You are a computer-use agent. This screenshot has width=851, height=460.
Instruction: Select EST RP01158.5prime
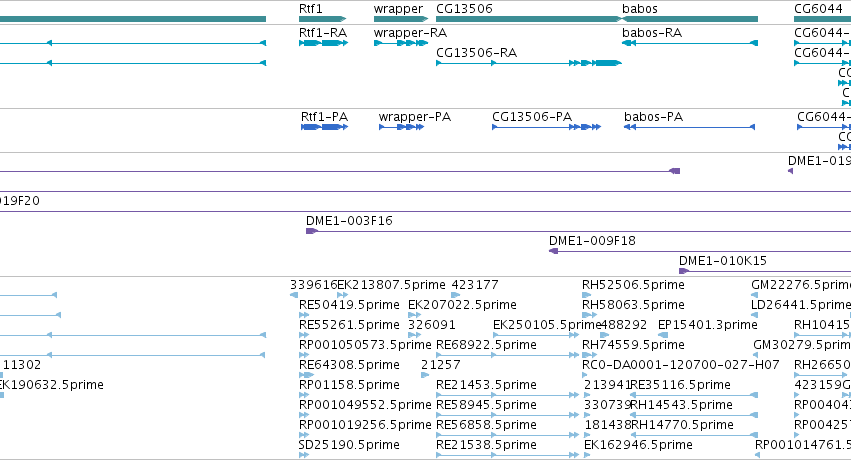click(349, 385)
